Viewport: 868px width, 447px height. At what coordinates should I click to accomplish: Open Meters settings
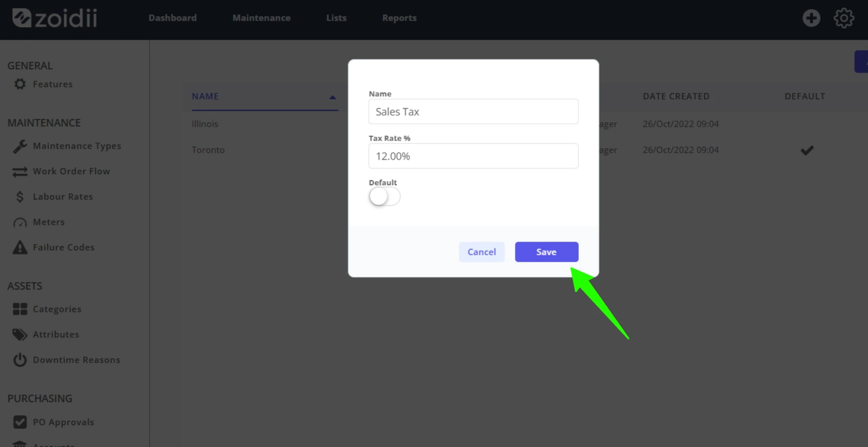click(48, 222)
